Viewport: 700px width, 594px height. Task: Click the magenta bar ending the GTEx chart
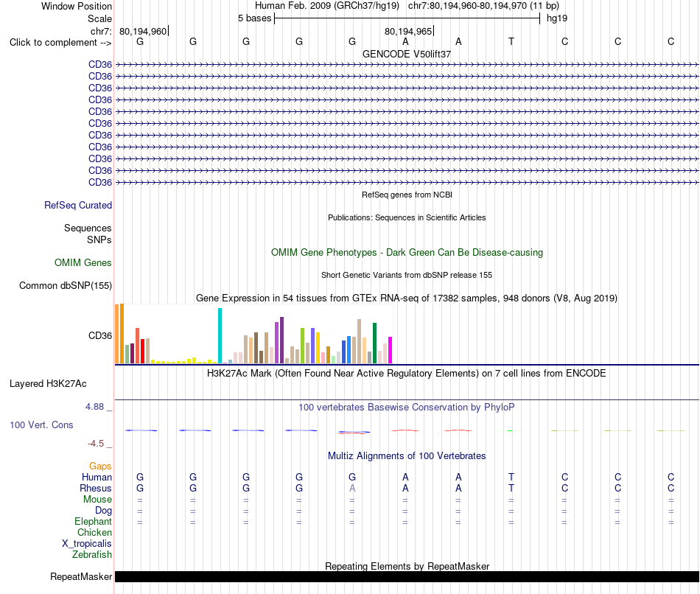tap(391, 350)
